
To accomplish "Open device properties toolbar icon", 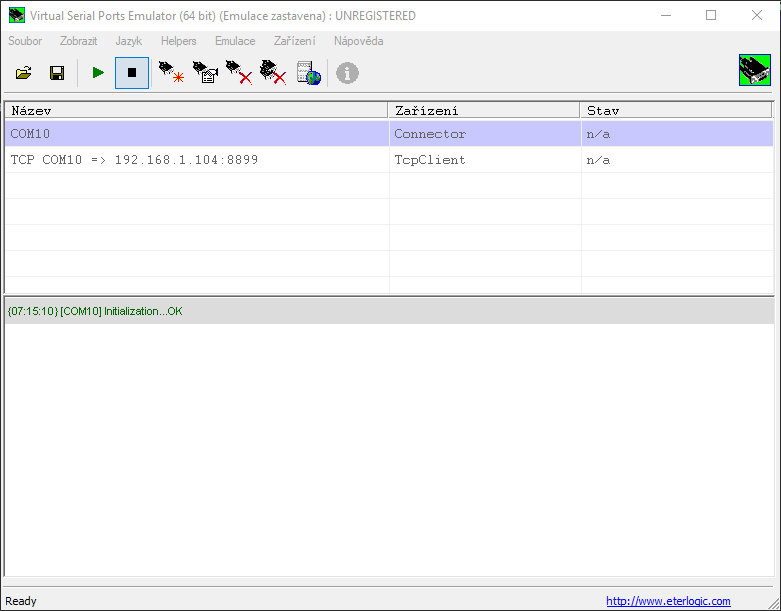I will click(x=205, y=73).
